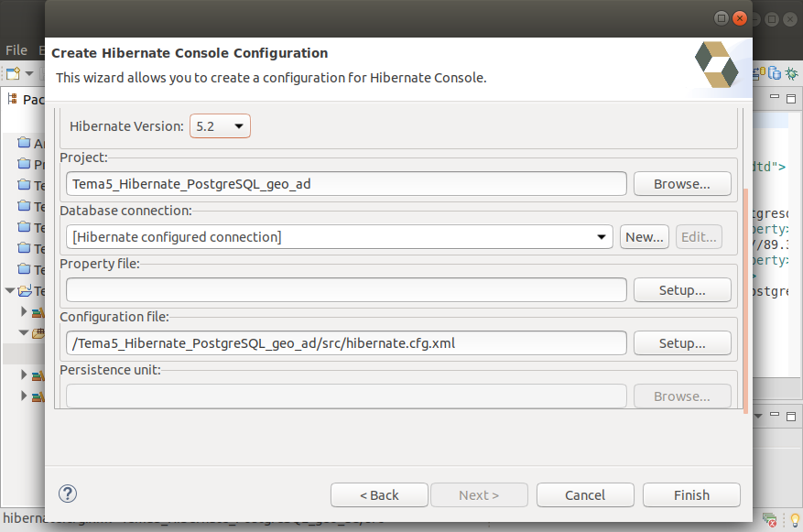Maximize the bottom panel in Eclipse
This screenshot has height=532, width=803.
tap(791, 417)
